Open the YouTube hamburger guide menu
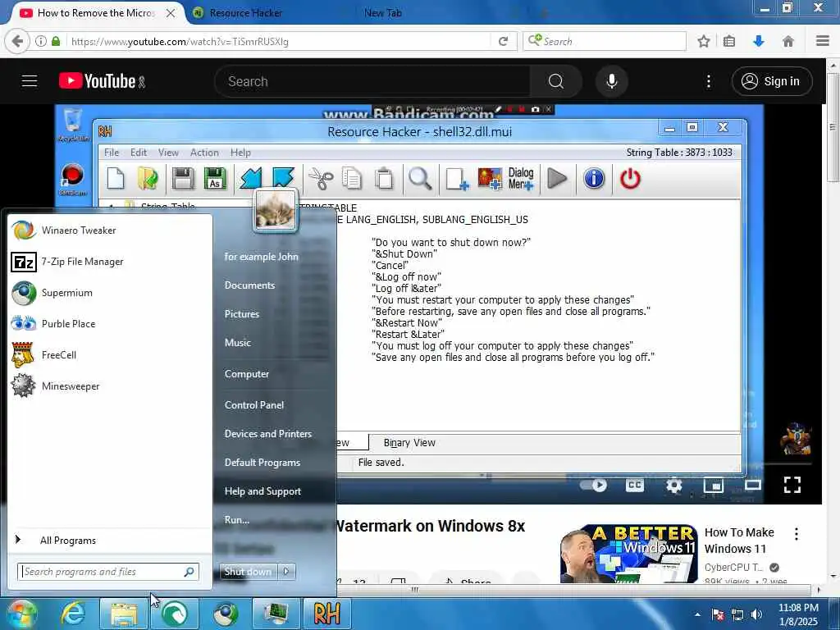Image resolution: width=840 pixels, height=630 pixels. pyautogui.click(x=30, y=81)
